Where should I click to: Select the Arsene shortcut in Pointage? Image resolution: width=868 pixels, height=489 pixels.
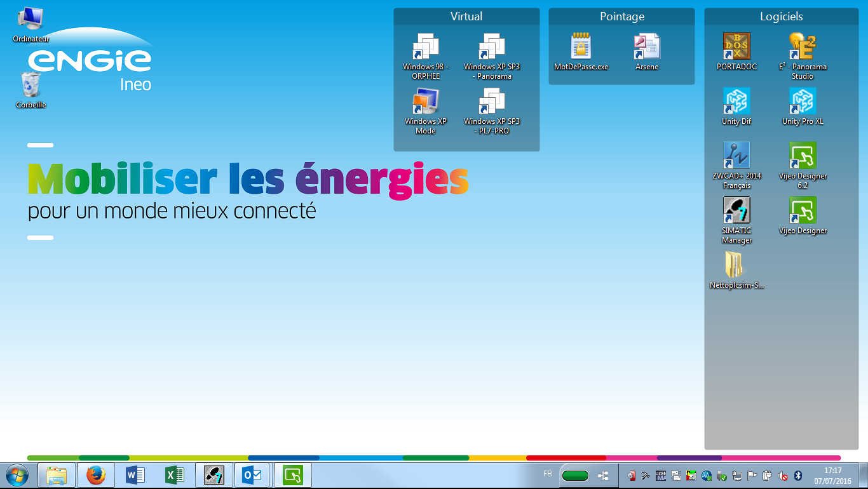pyautogui.click(x=647, y=48)
